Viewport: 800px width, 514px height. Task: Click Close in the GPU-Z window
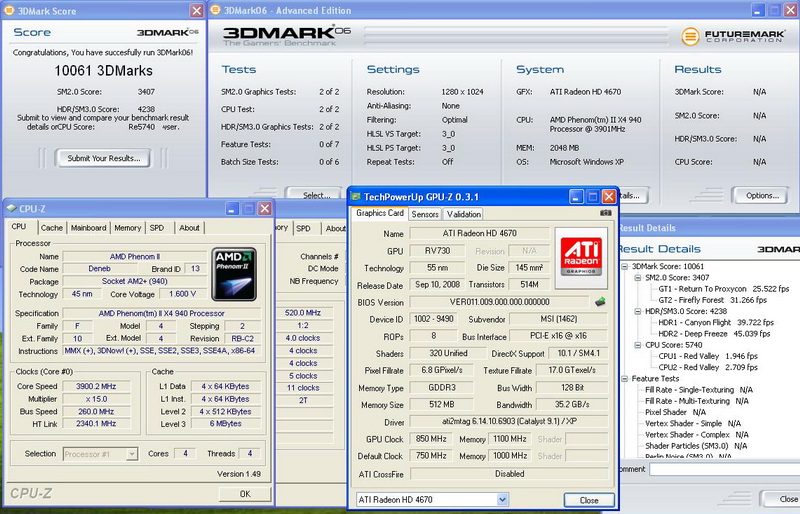589,500
